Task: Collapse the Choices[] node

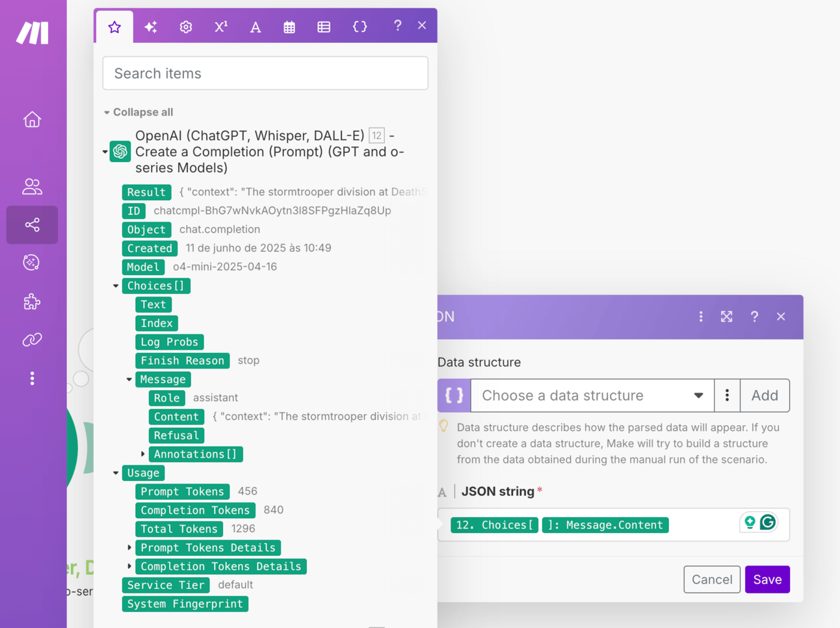Action: [x=116, y=286]
